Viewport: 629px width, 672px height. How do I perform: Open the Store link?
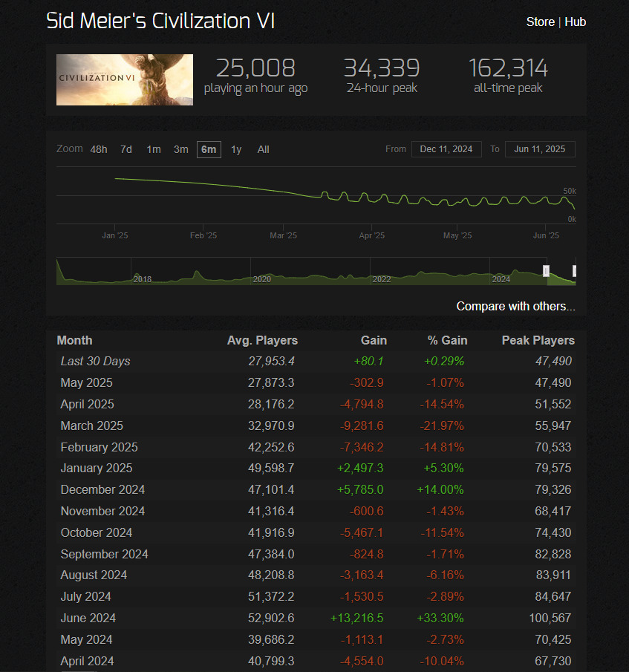coord(541,22)
